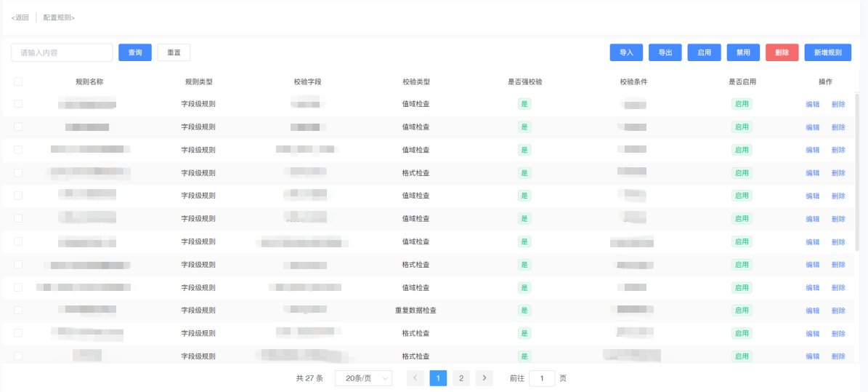Click the 操作 column header
Viewport: 868px width, 392px height.
[825, 81]
